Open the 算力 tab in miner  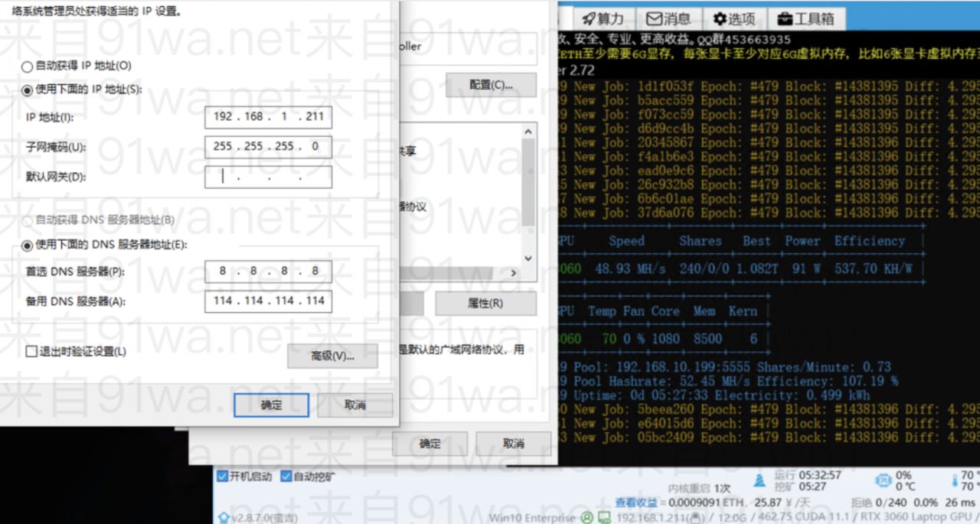click(603, 18)
